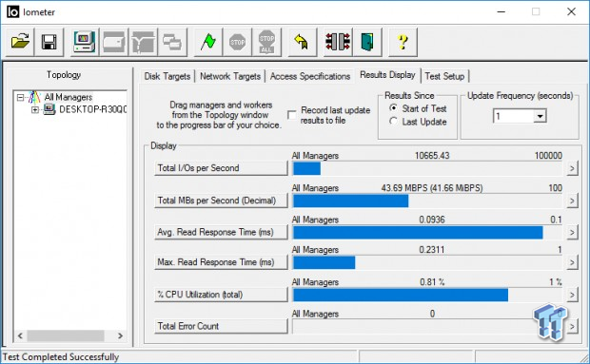Exit Iometer using the door icon
Screen dimensions: 590x364
[367, 42]
